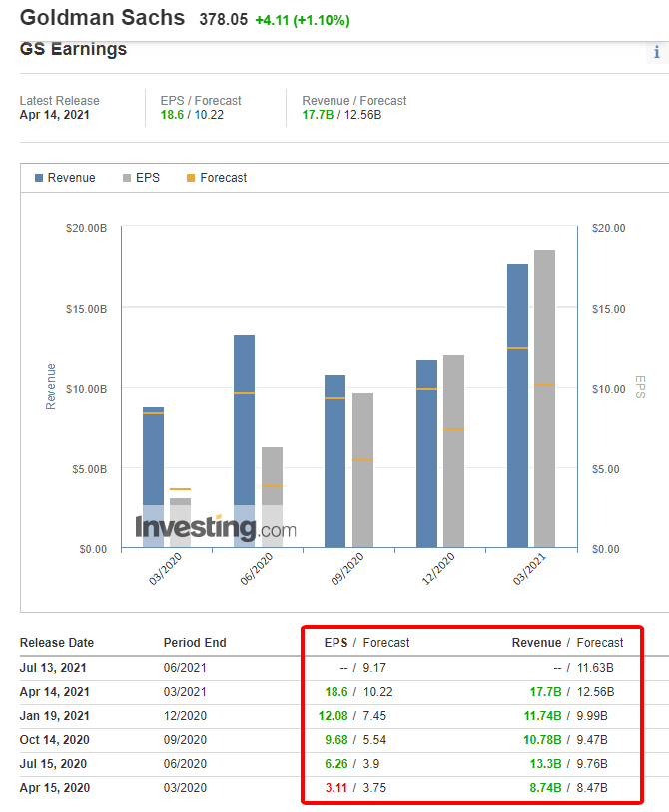Click the Goldman Sachs title
The height and width of the screenshot is (812, 669).
point(102,18)
